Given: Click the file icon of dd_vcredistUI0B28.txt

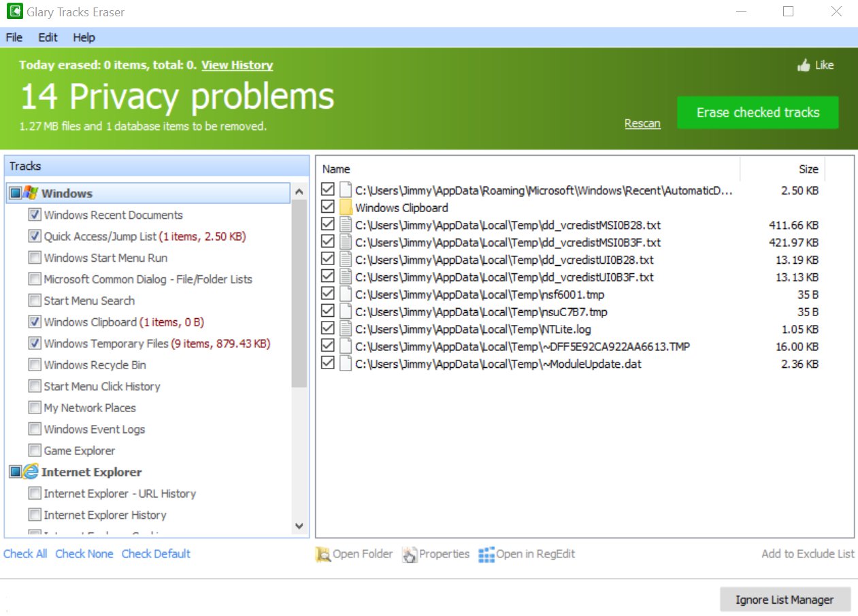Looking at the screenshot, I should 346,260.
